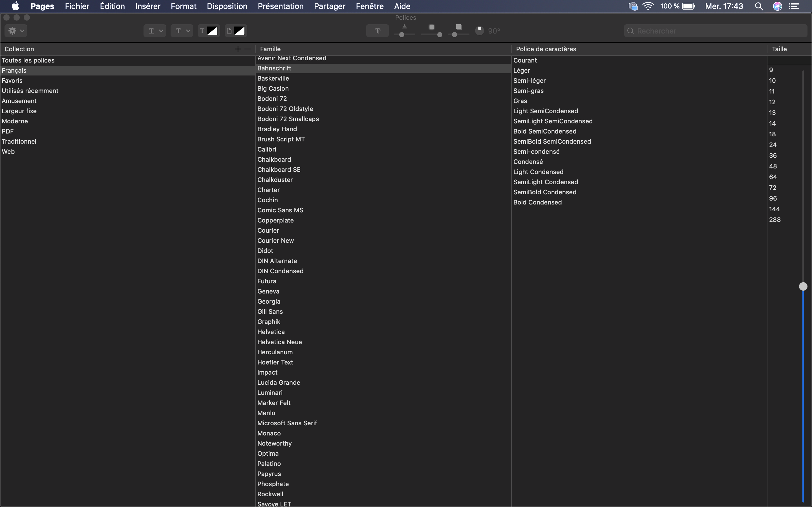
Task: Remove collection with minus icon
Action: 248,49
